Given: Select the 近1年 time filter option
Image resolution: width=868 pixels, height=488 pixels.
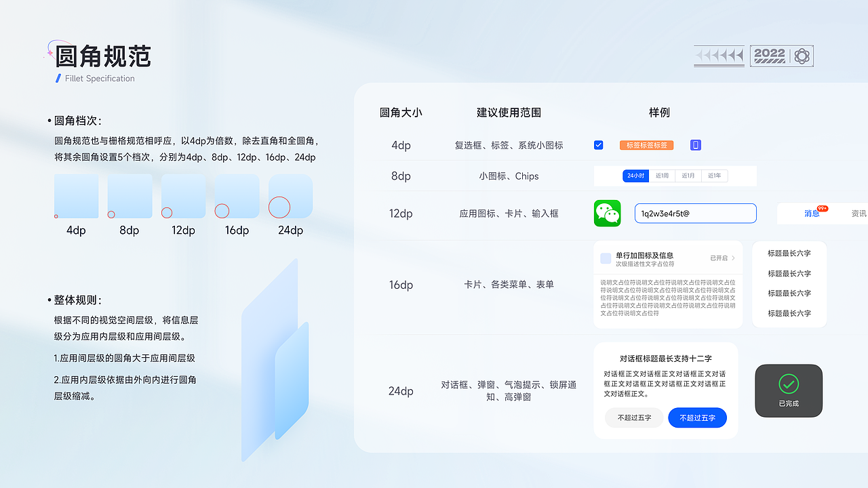Looking at the screenshot, I should 715,175.
